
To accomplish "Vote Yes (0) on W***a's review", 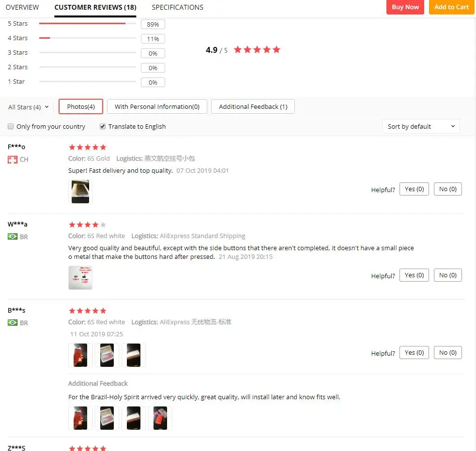I will pyautogui.click(x=414, y=275).
